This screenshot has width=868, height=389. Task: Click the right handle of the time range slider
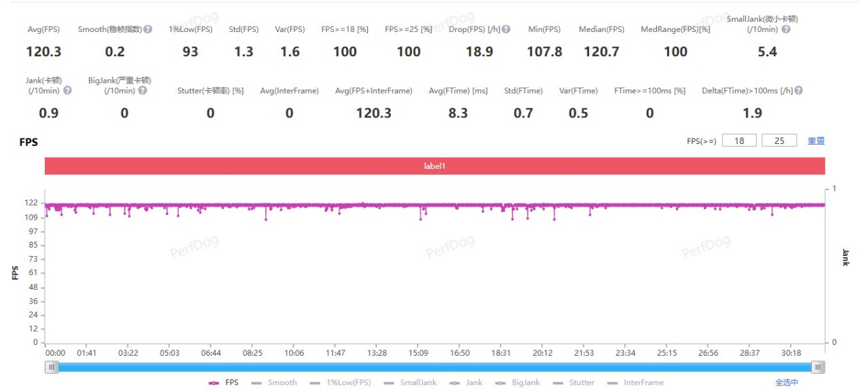[819, 367]
